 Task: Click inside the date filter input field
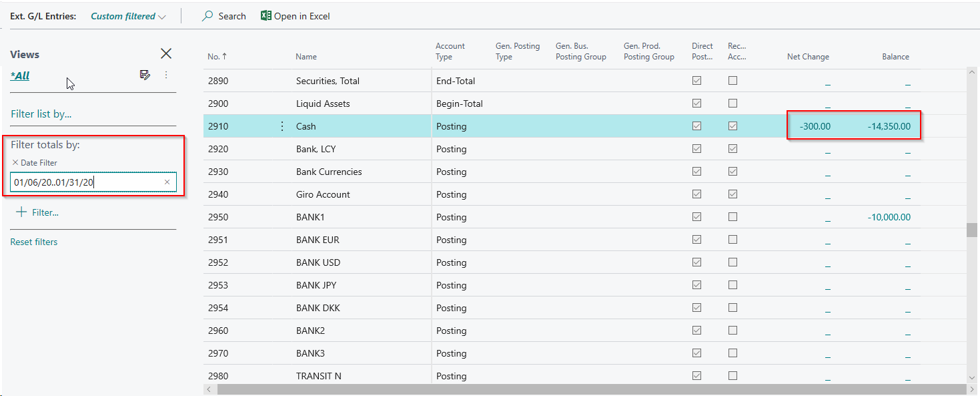[80, 182]
